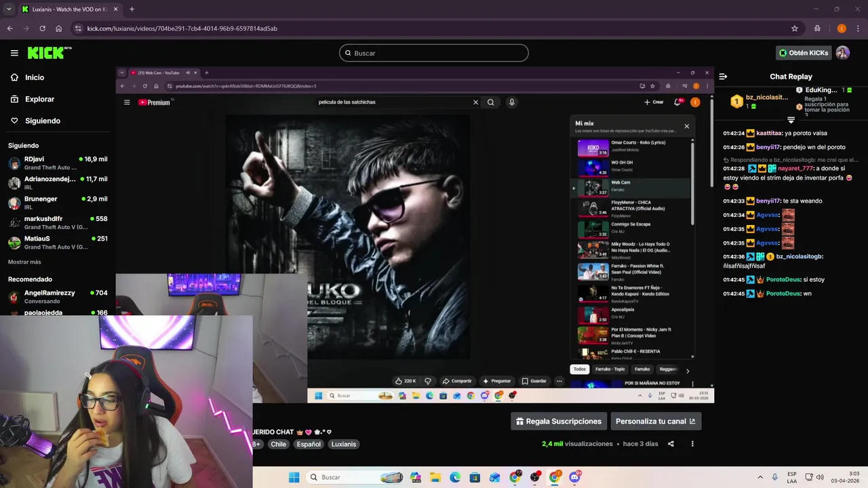Open the video more-options dots menu
This screenshot has width=868, height=488.
point(692,444)
